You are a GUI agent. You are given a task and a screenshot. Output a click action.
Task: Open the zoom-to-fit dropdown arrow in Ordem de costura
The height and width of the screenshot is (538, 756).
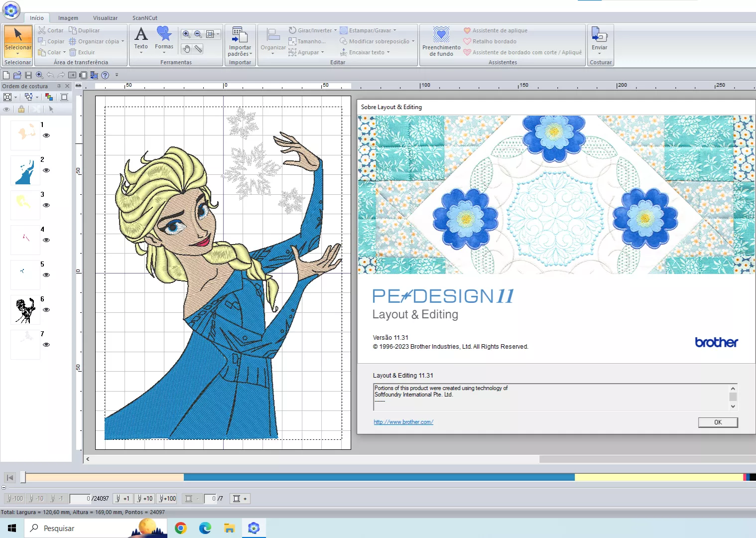point(16,97)
